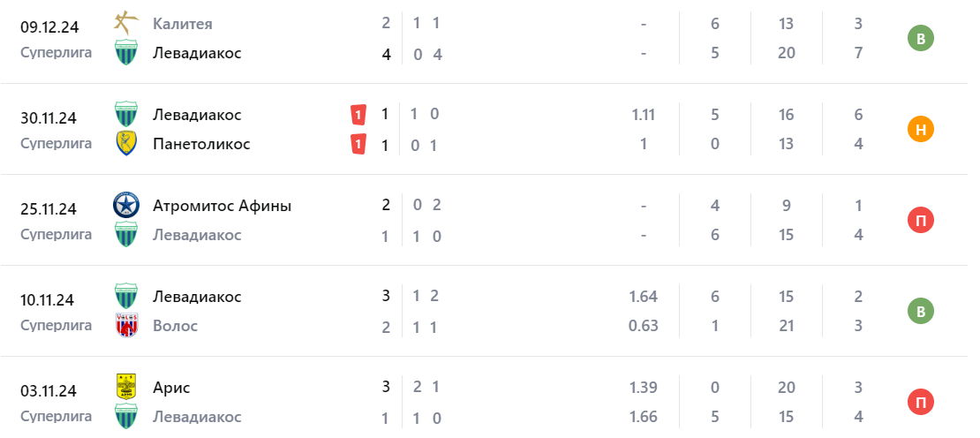Image resolution: width=980 pixels, height=438 pixels.
Task: Click the yellow Арис team crest
Action: point(126,387)
